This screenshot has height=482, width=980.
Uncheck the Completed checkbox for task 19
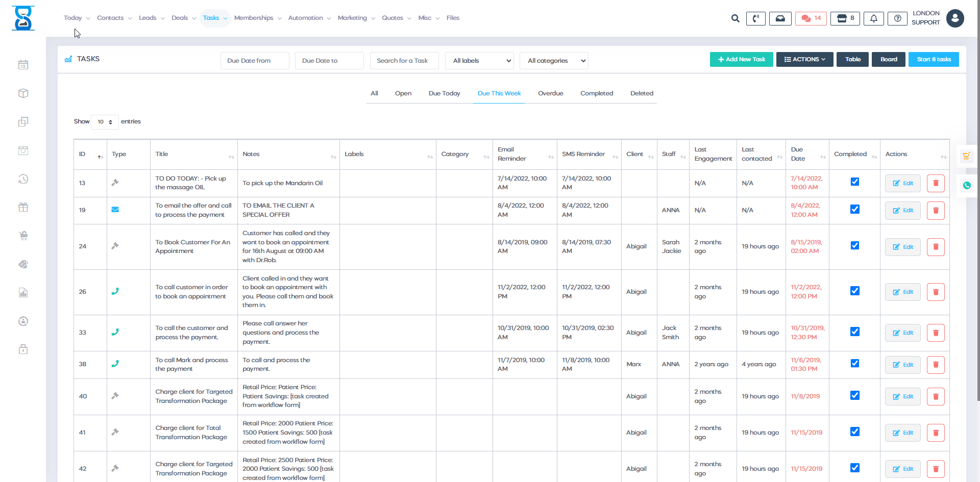pos(855,209)
